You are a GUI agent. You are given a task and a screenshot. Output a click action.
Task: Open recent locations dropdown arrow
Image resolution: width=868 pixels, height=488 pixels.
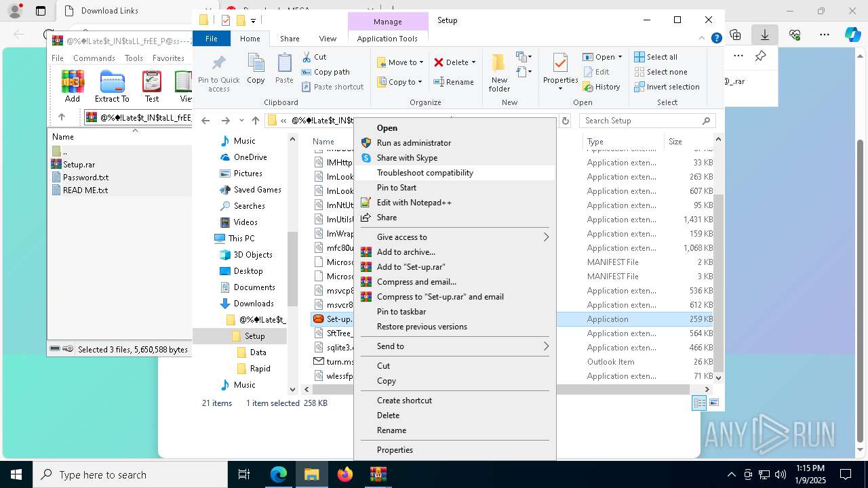point(241,121)
